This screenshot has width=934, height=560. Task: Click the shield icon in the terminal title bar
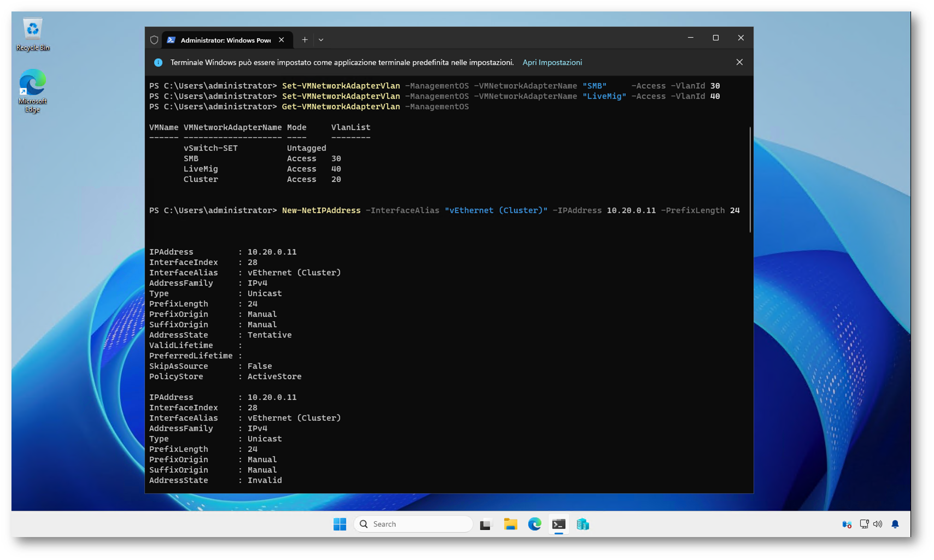154,40
